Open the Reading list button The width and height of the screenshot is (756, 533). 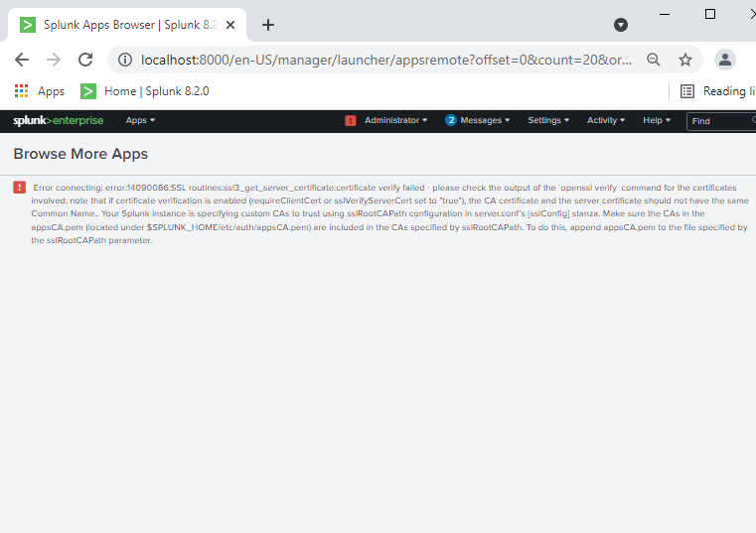point(715,91)
